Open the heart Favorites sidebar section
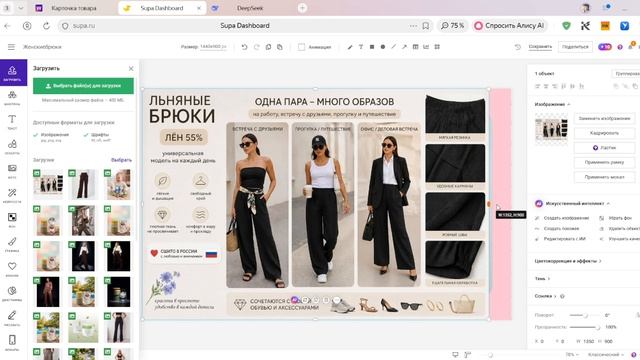 click(x=12, y=269)
